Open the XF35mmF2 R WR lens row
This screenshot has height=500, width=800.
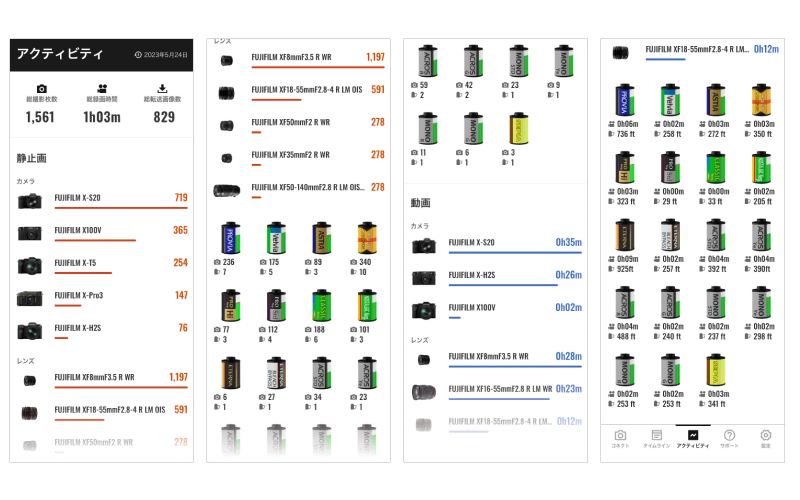point(298,157)
